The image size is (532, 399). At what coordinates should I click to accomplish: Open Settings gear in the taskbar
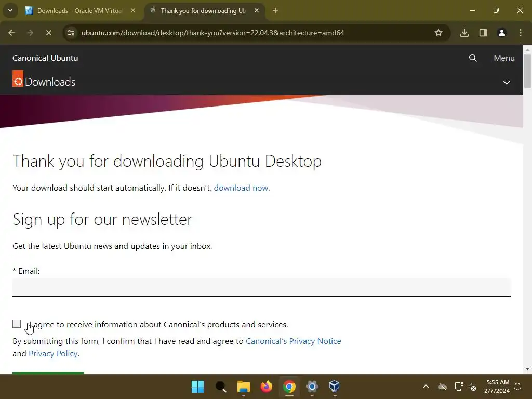(312, 387)
